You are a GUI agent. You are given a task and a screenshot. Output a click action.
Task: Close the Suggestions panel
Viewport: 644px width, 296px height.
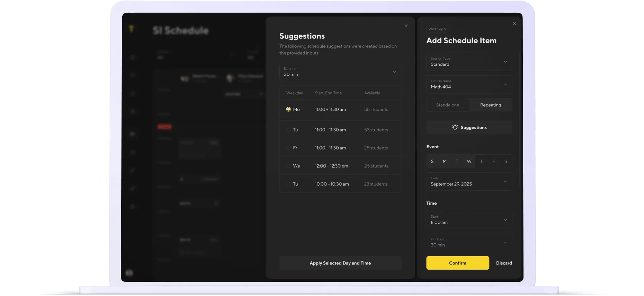(406, 26)
